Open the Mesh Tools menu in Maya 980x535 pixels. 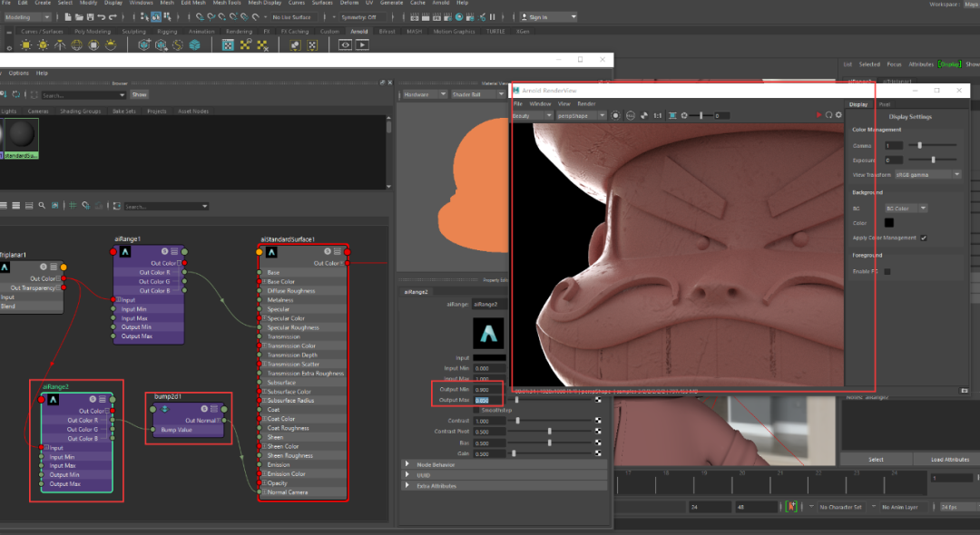tap(226, 3)
